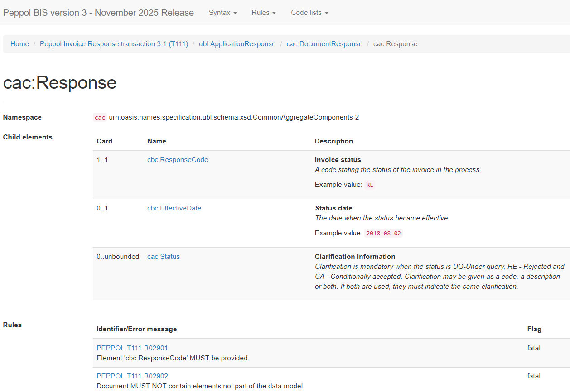
Task: Click the Identifier/Error message header
Action: tap(137, 329)
